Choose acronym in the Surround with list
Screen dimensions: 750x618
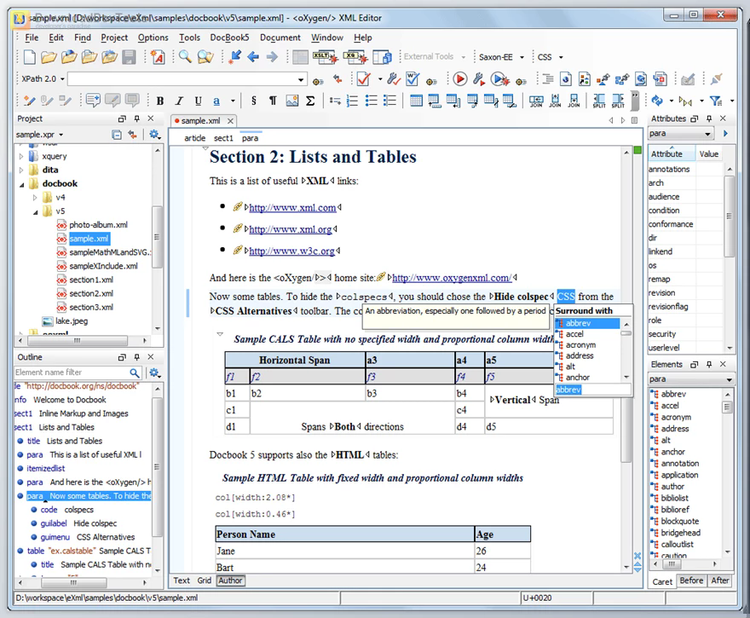[x=581, y=345]
